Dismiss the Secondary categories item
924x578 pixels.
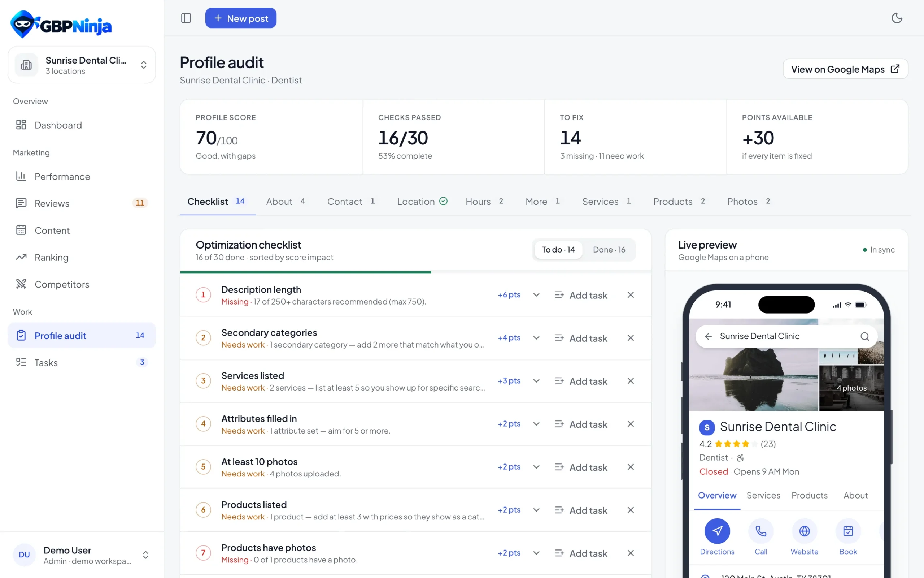click(x=631, y=338)
